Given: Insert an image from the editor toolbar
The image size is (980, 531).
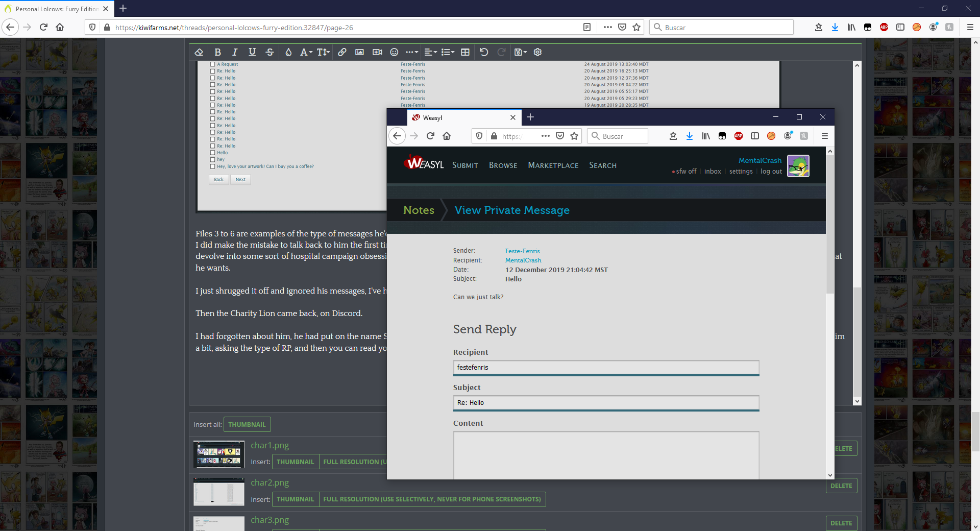Looking at the screenshot, I should tap(359, 52).
